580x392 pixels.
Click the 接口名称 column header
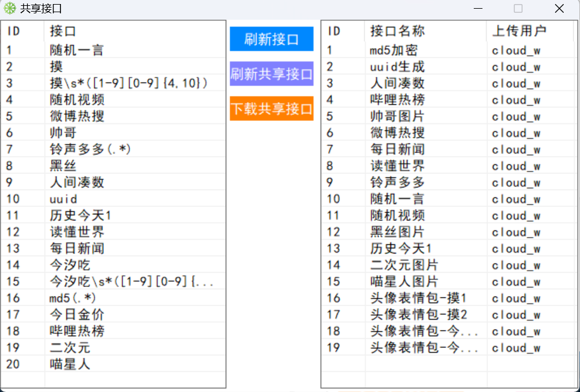(x=397, y=31)
